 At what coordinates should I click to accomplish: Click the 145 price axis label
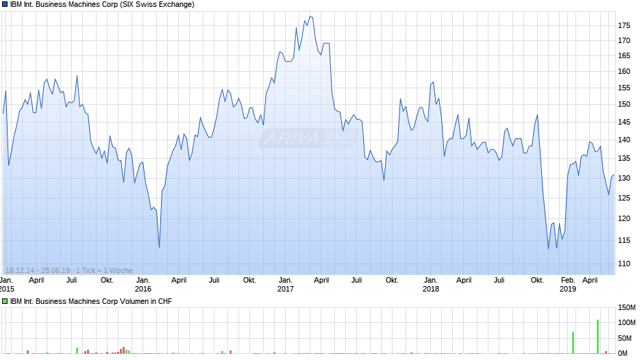click(624, 122)
